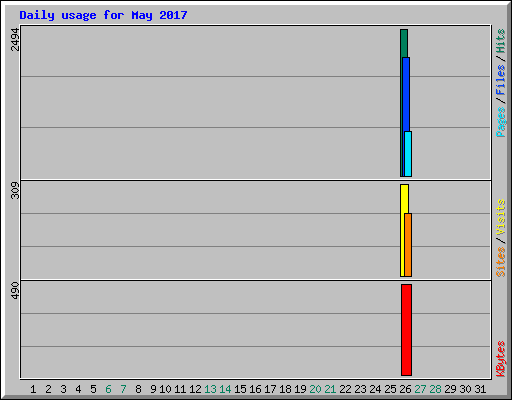
Task: Select the chart title Daily usage for May 2017
Action: click(103, 15)
